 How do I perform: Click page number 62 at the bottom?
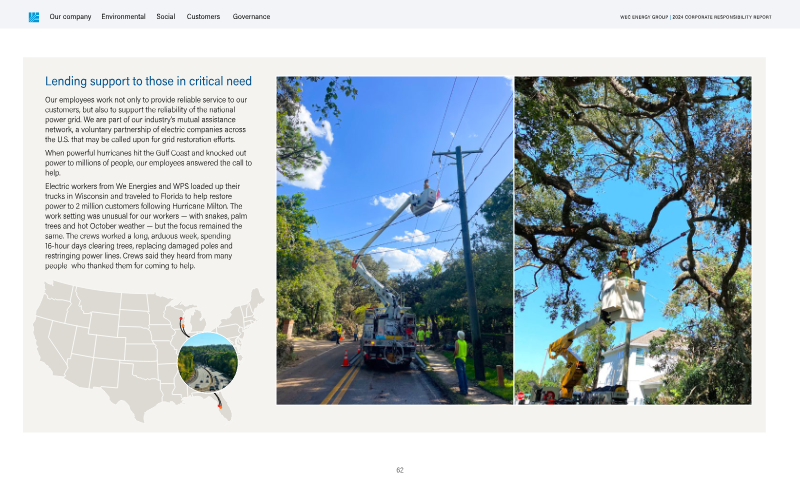click(399, 470)
